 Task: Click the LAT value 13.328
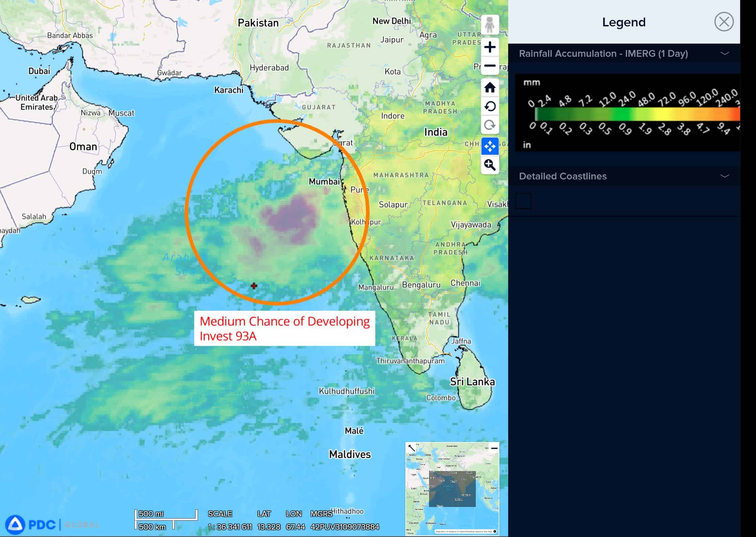(x=269, y=527)
